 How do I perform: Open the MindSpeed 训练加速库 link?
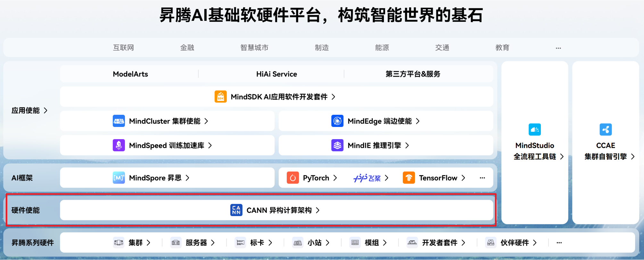click(167, 146)
